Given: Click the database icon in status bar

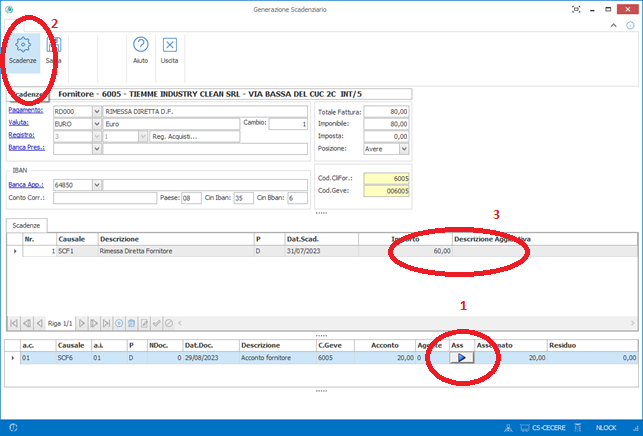Looking at the screenshot, I should pos(578,428).
